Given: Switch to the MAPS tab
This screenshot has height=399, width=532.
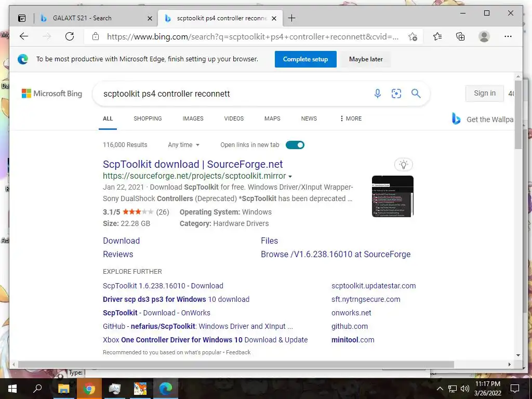Looking at the screenshot, I should coord(272,118).
